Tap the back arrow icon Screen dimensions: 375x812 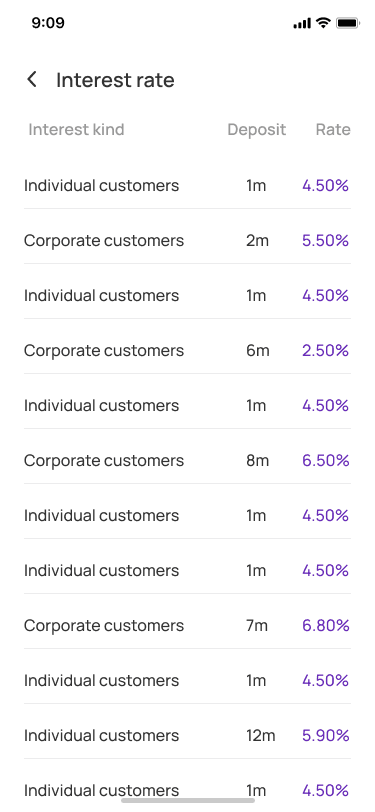click(x=32, y=80)
